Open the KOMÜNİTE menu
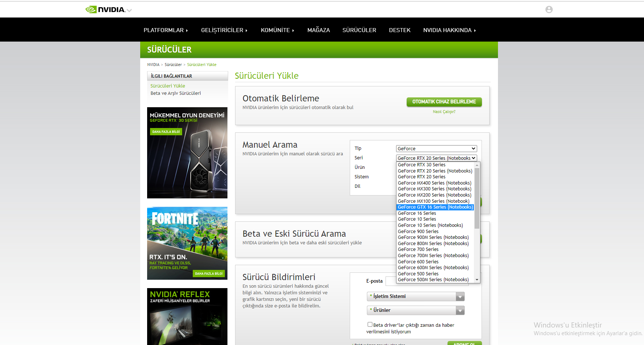 point(277,30)
